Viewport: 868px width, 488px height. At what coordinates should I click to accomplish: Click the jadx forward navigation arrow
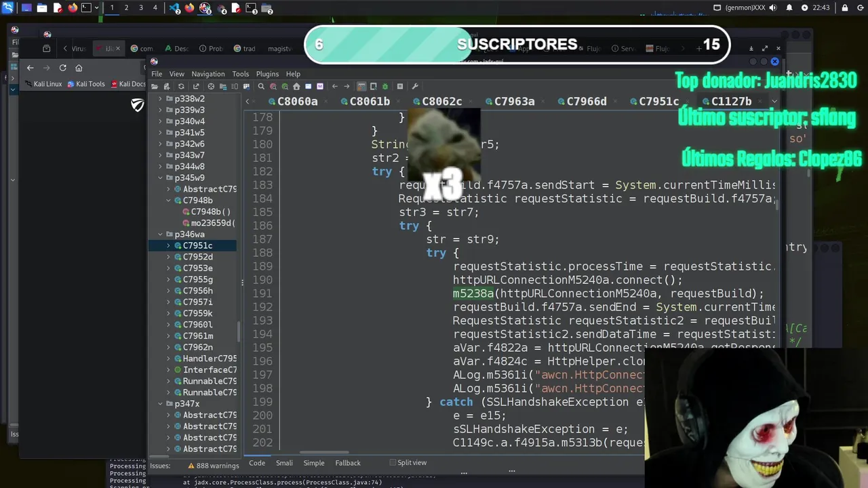coord(347,86)
